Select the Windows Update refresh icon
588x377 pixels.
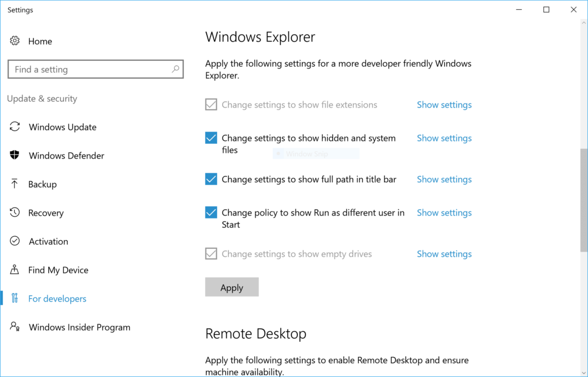tap(14, 126)
